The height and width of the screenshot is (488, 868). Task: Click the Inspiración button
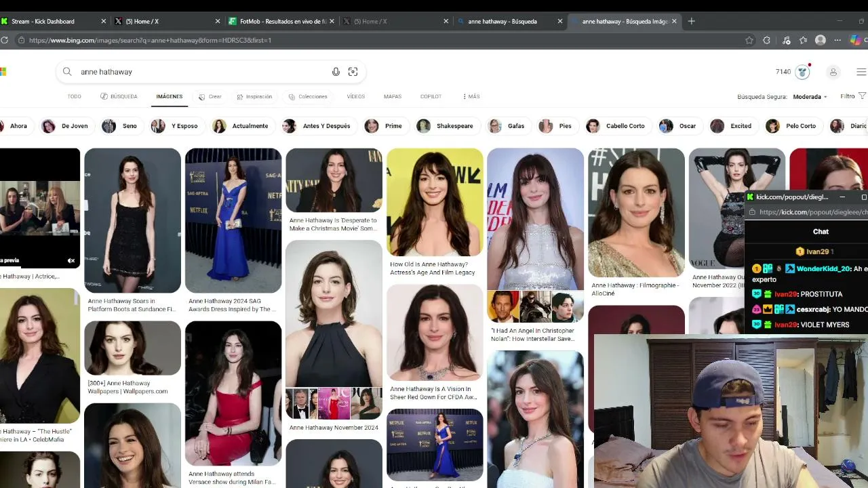[x=254, y=96]
